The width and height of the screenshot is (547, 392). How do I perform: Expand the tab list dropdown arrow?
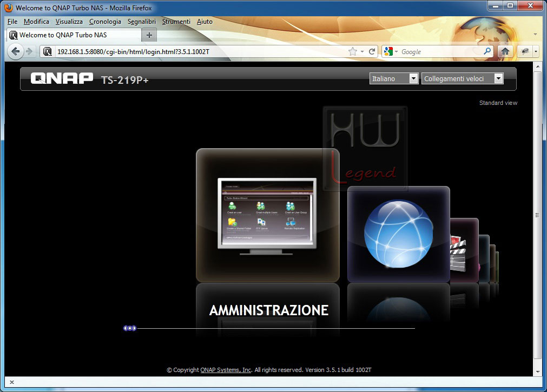pos(535,34)
